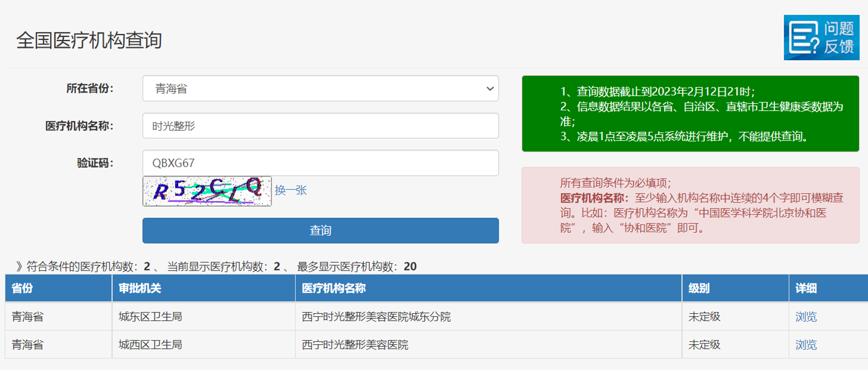Click the 全国医疗机构查询 page title
The image size is (868, 370).
89,41
